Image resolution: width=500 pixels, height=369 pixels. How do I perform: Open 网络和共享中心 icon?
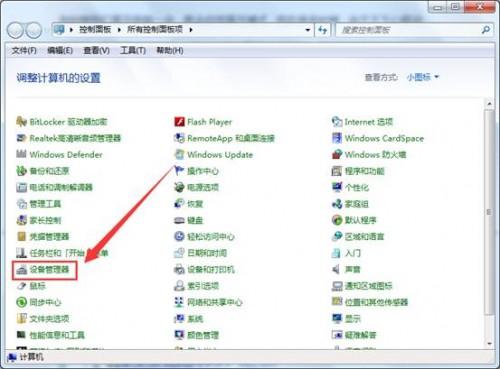(179, 302)
